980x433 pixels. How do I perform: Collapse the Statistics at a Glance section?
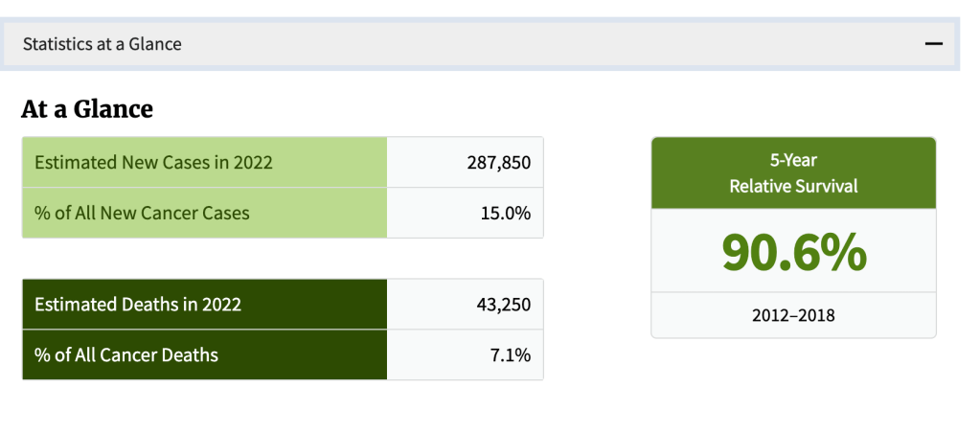point(933,44)
